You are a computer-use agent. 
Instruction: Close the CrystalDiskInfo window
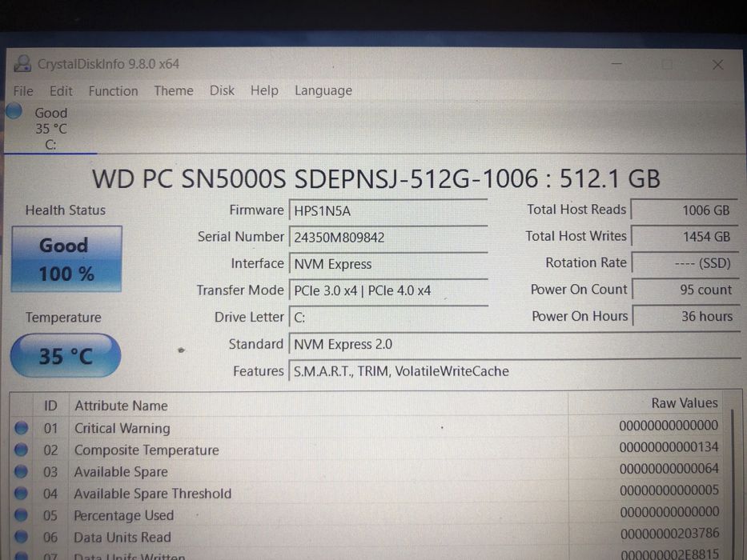717,64
